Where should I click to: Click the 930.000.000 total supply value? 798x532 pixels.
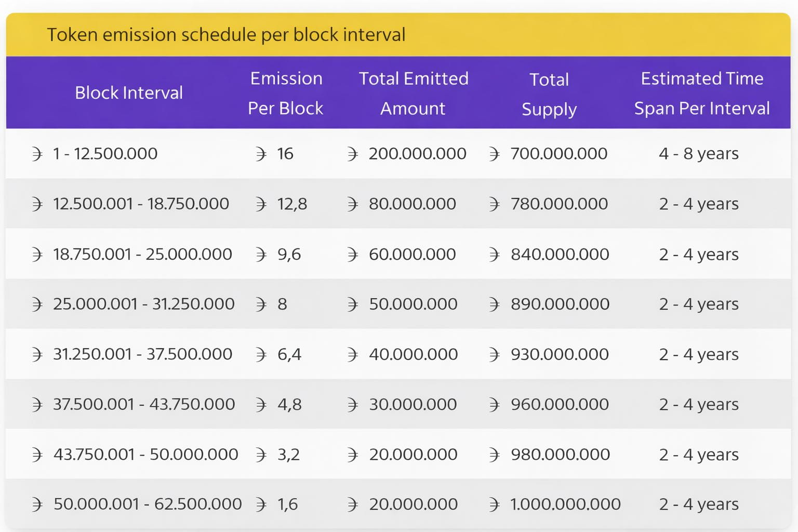tap(560, 354)
